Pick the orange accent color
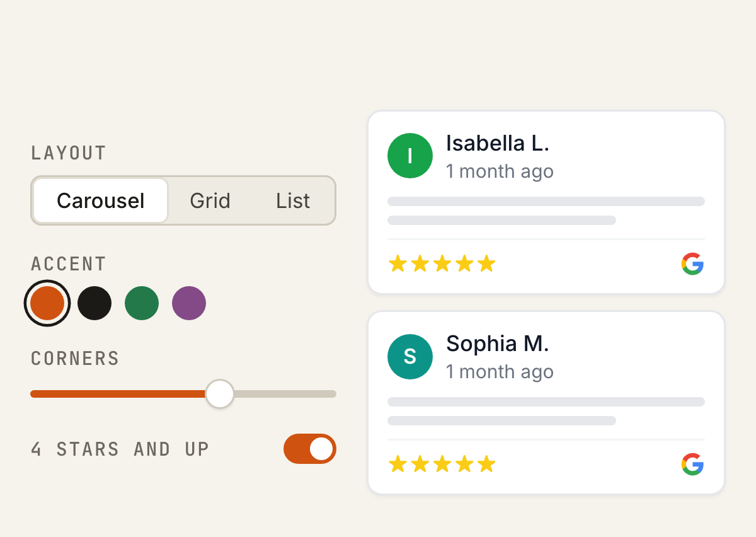The height and width of the screenshot is (537, 756). point(47,303)
